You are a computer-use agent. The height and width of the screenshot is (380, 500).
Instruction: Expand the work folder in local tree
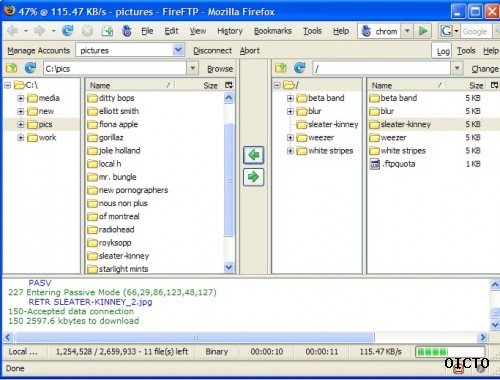tap(21, 138)
